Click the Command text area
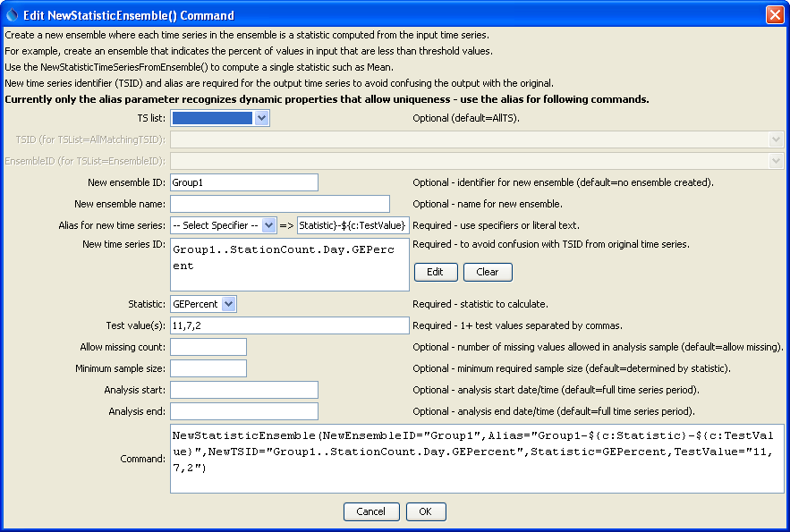 pos(477,459)
